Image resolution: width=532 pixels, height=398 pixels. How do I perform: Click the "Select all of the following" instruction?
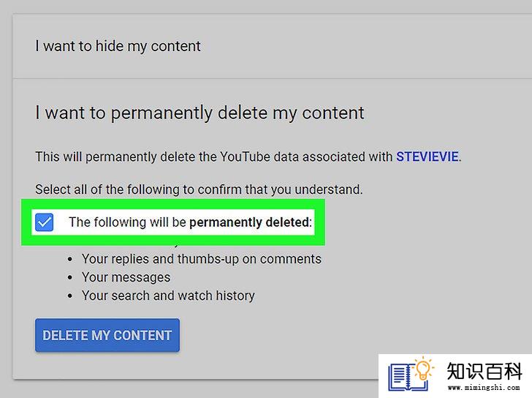coord(199,189)
